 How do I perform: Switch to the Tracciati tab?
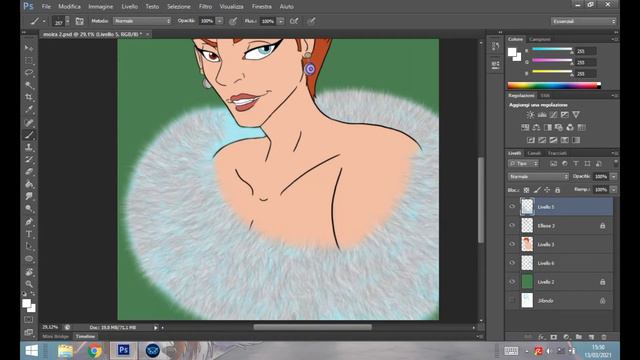pyautogui.click(x=557, y=153)
